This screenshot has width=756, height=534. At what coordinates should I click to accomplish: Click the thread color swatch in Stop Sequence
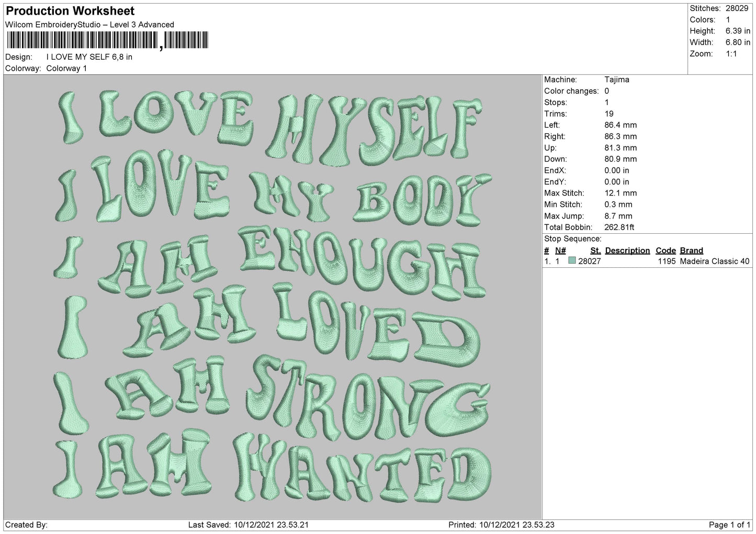pos(572,261)
